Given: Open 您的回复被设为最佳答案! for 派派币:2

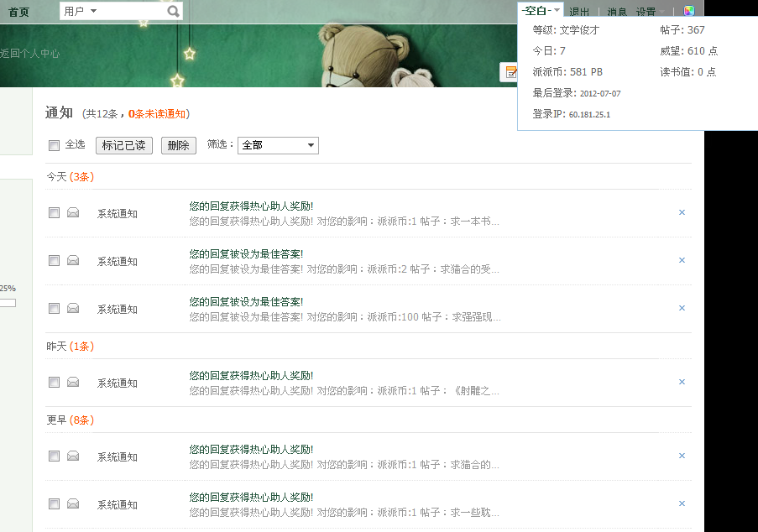Looking at the screenshot, I should pos(246,253).
